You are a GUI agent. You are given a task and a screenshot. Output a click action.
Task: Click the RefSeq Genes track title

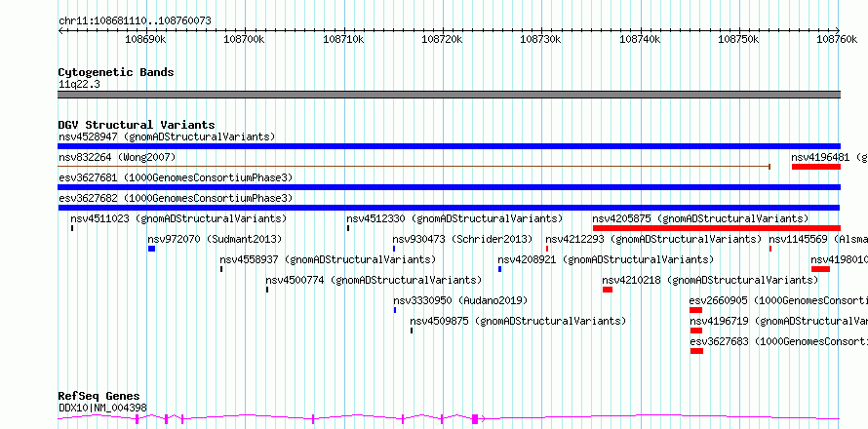99,396
